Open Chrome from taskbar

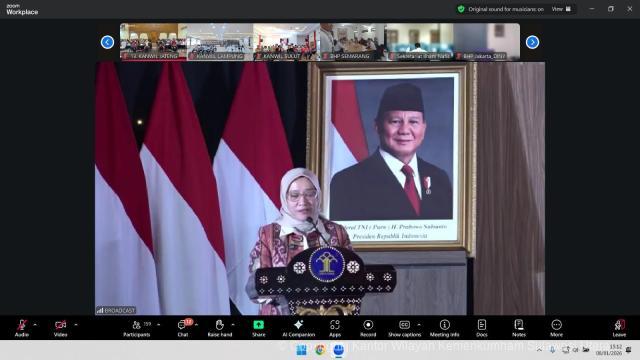(x=320, y=350)
